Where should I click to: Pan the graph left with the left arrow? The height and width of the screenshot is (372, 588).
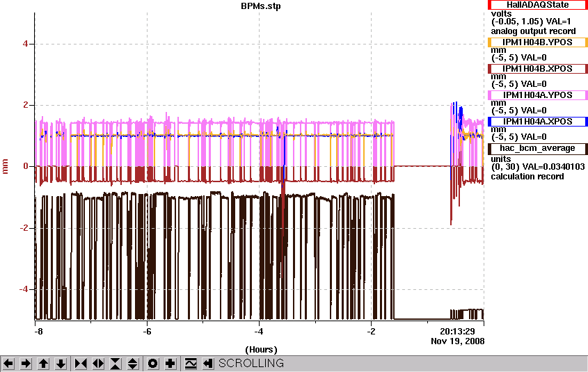pos(8,364)
